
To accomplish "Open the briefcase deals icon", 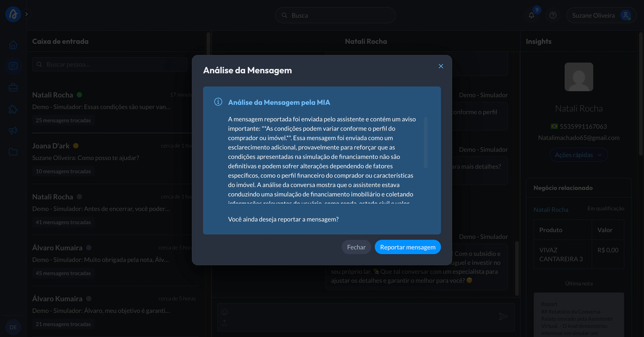I will 13,88.
